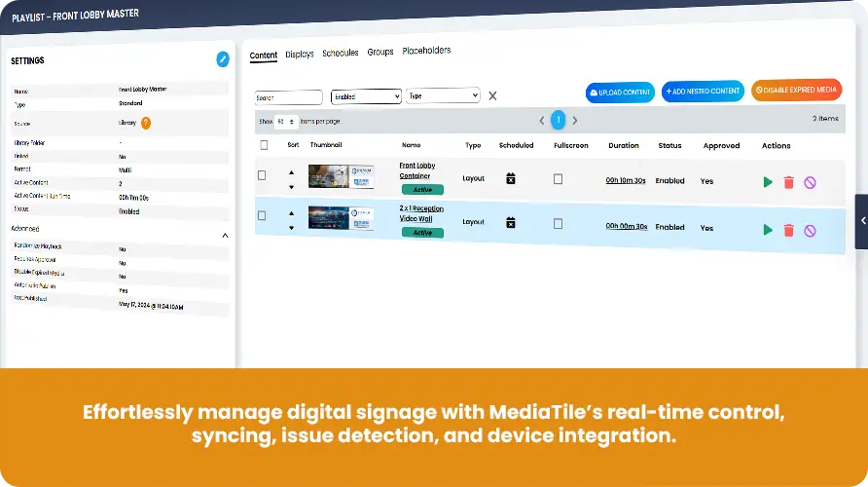This screenshot has height=487, width=868.
Task: Click the Disable Expired Media button
Action: (x=797, y=90)
